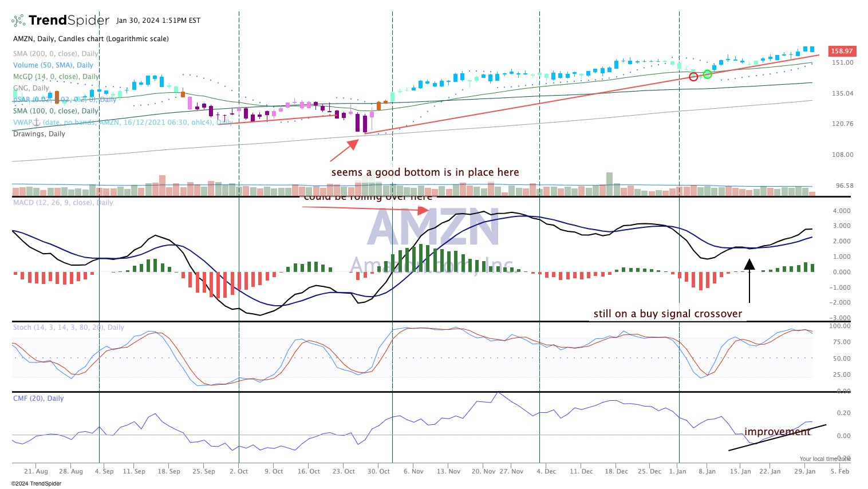Image resolution: width=868 pixels, height=489 pixels.
Task: Select the 'seems a good bottom is in place here' annotation
Action: [x=425, y=172]
